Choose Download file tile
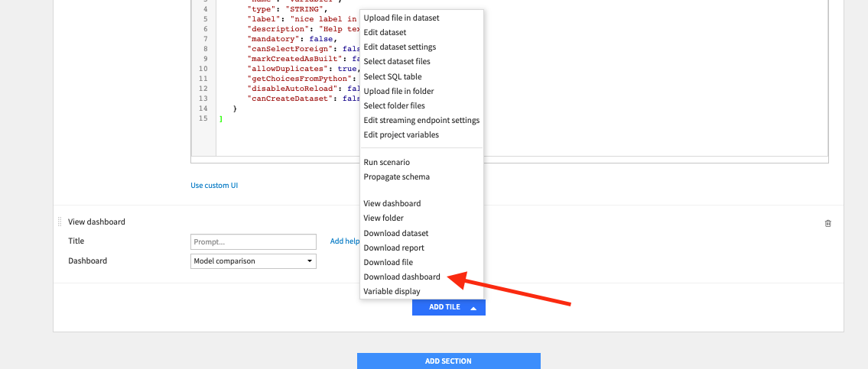 pyautogui.click(x=388, y=262)
